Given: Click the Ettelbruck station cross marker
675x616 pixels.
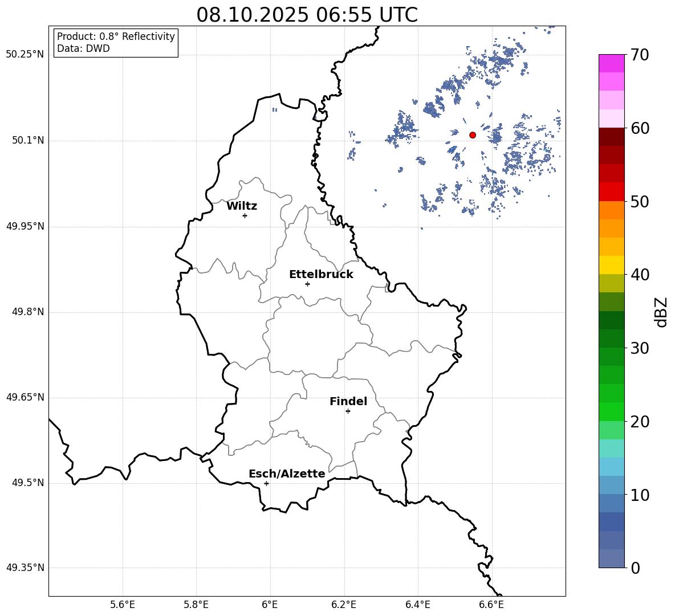Looking at the screenshot, I should click(307, 284).
